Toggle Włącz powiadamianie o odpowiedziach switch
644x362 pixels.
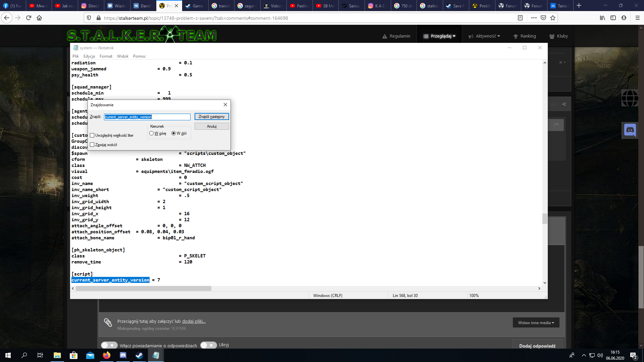tap(109, 345)
